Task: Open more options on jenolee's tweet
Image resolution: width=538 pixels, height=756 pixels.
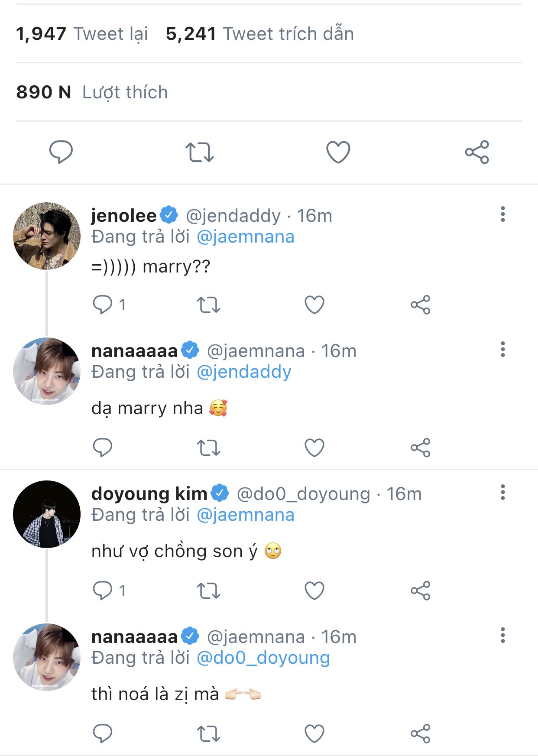Action: 502,214
